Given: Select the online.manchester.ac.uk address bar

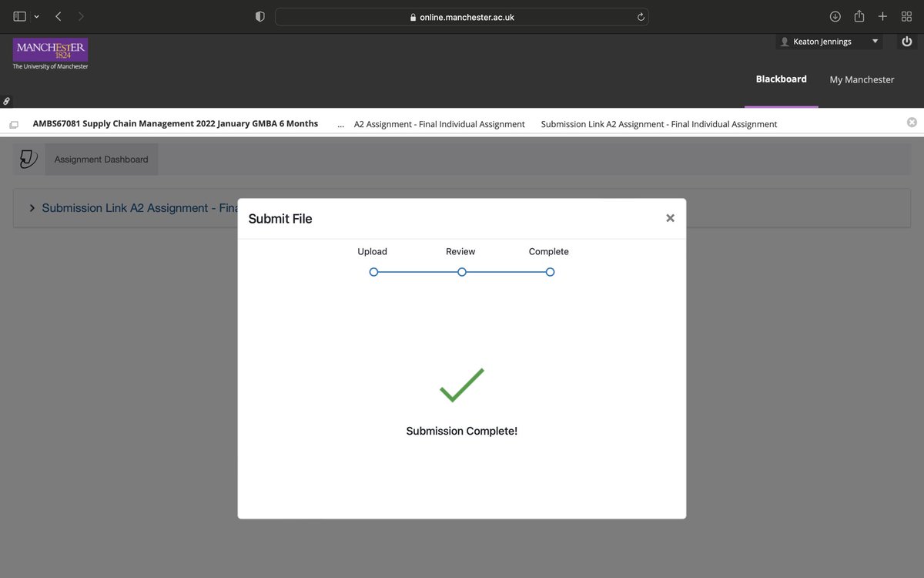Looking at the screenshot, I should 461,17.
